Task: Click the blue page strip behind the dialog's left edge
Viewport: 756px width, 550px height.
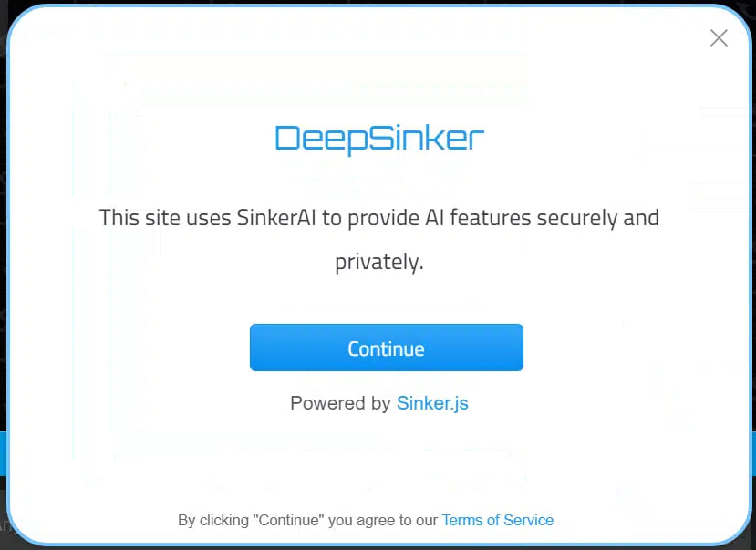Action: click(x=3, y=453)
